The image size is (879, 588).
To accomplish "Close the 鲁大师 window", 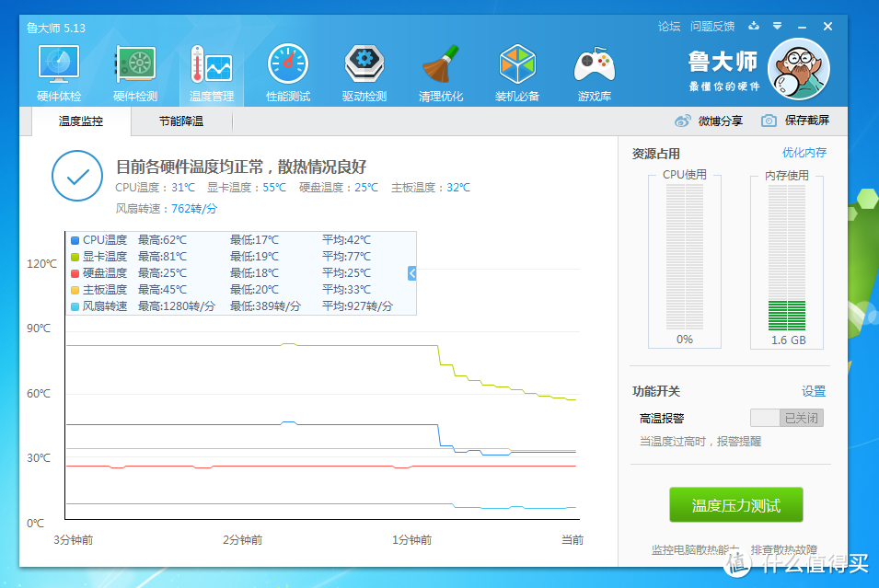I will click(x=827, y=27).
